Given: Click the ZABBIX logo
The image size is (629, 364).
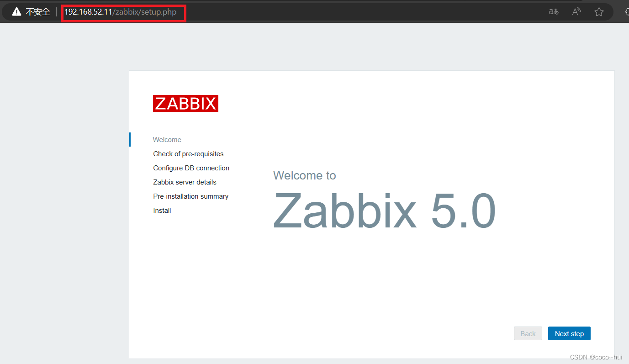Looking at the screenshot, I should [185, 103].
